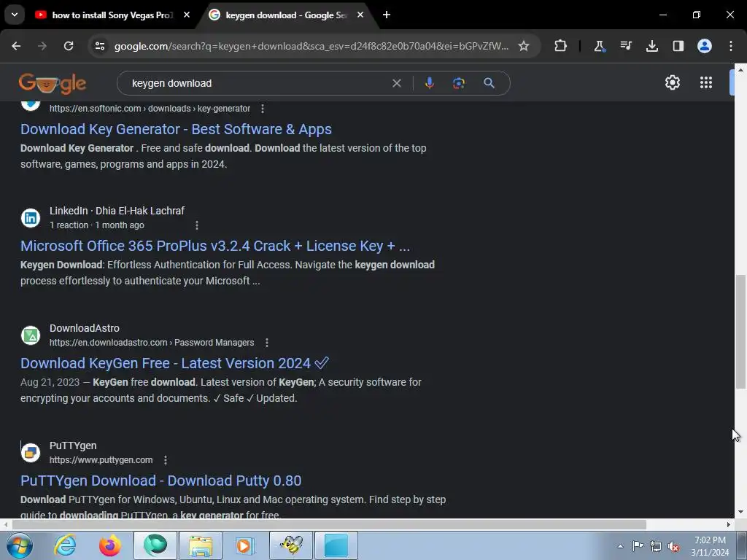Go forward to the next page

click(42, 46)
